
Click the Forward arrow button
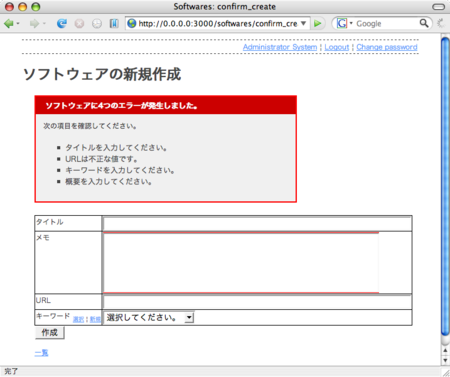click(x=34, y=24)
